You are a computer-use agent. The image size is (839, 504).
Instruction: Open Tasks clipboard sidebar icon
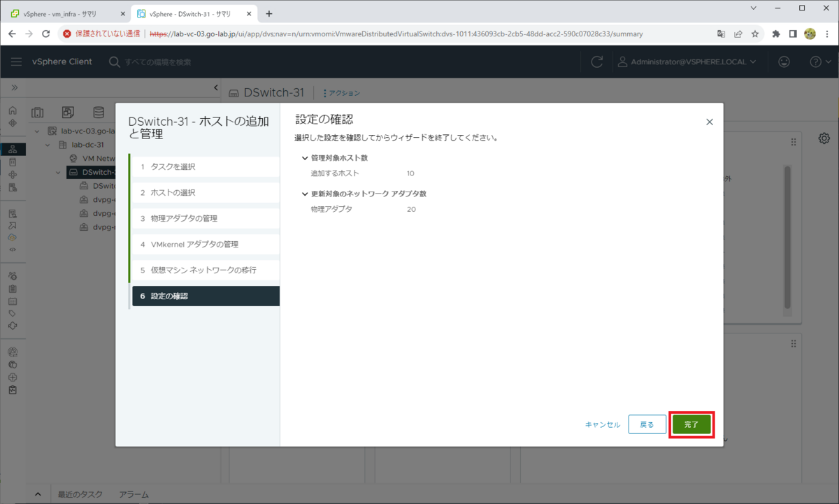point(13,289)
